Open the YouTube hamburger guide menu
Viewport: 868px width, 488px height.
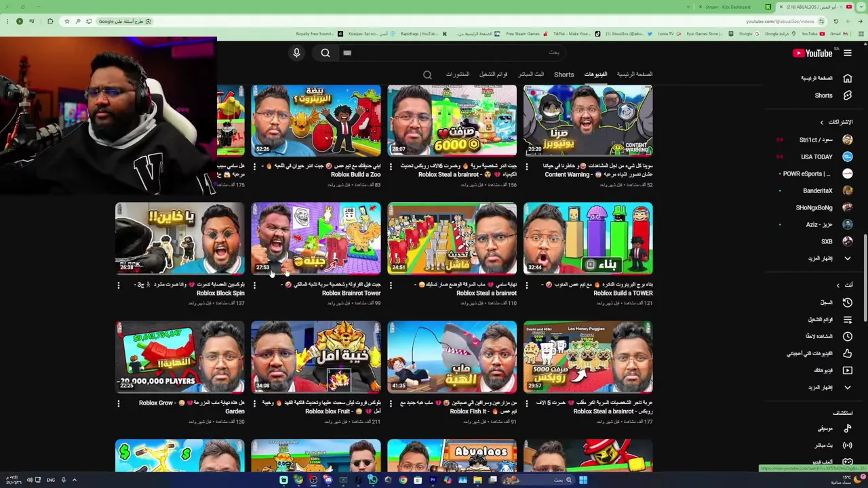pyautogui.click(x=848, y=53)
